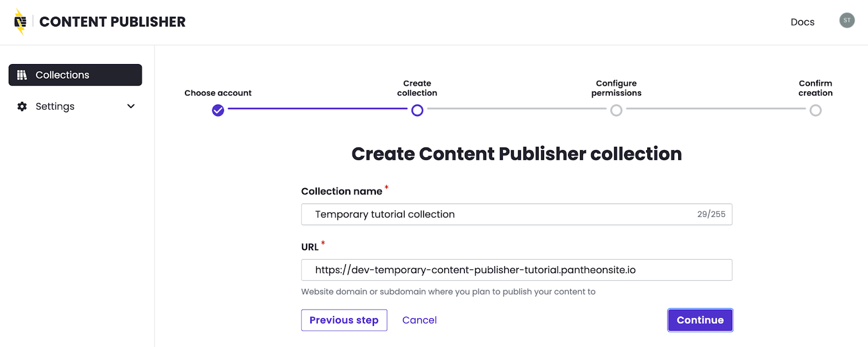Select the Settings sidebar item

[55, 106]
